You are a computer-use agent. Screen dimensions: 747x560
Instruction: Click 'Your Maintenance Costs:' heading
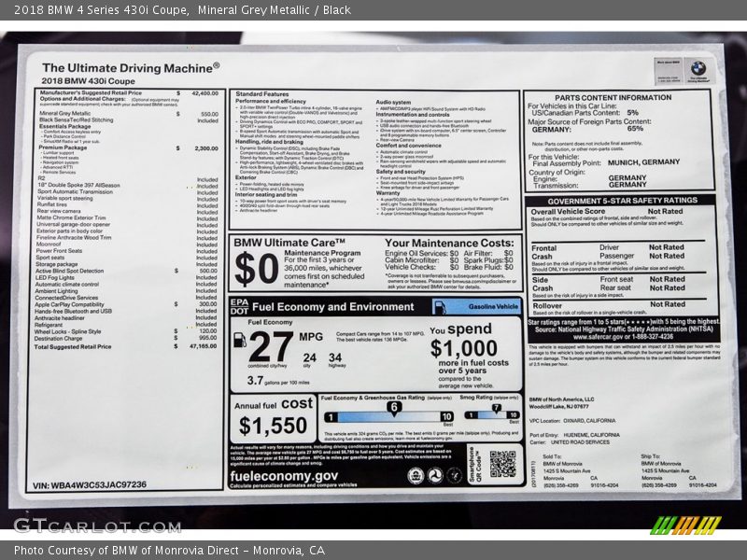pos(450,243)
